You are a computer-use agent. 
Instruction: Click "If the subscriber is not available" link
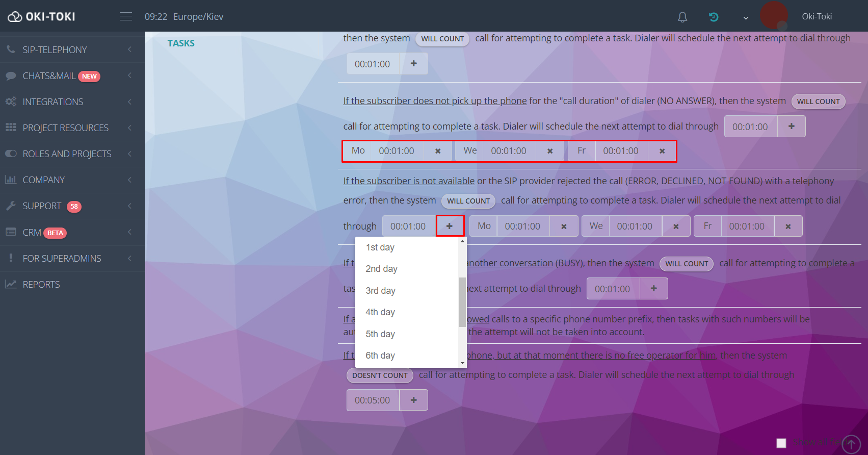click(x=409, y=181)
